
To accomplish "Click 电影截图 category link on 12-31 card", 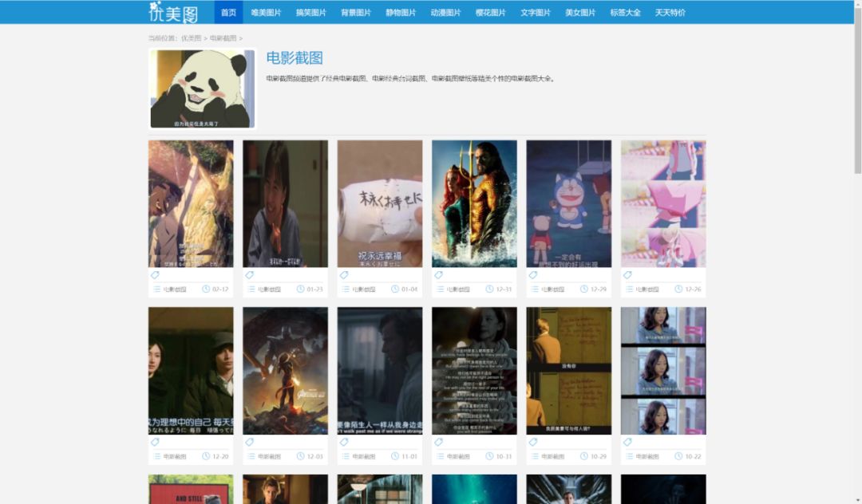I will [x=458, y=289].
